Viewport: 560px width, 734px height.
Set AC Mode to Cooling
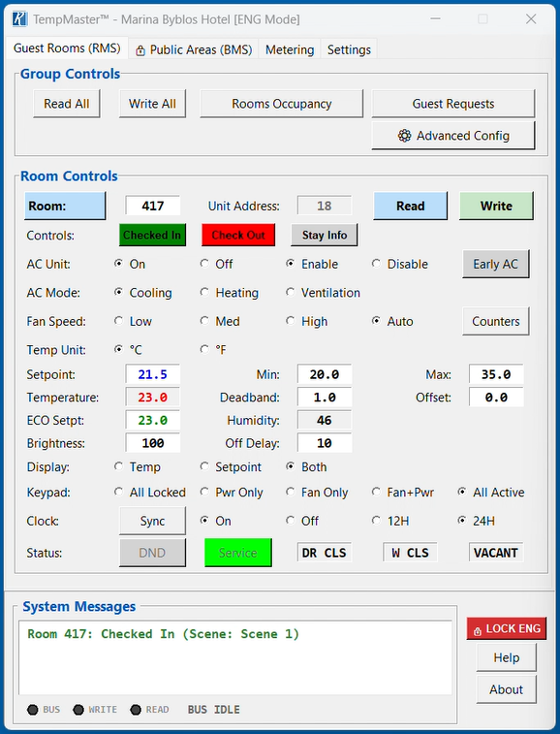coord(143,293)
